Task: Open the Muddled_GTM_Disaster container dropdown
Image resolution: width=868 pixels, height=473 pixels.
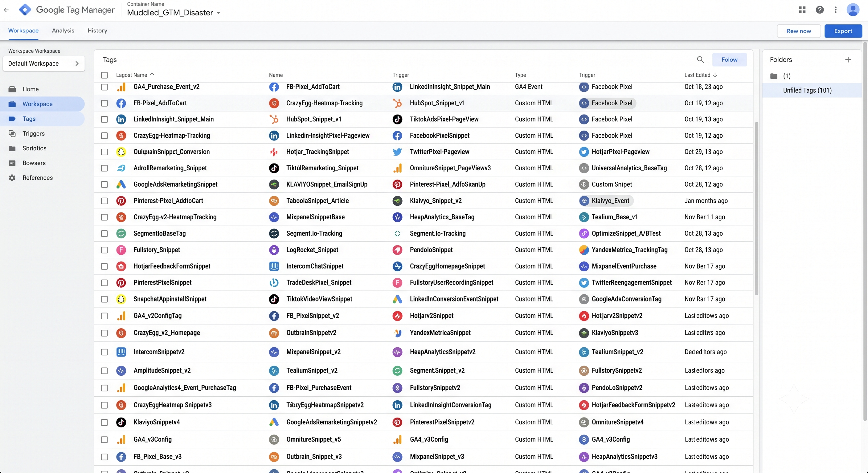Action: [174, 13]
